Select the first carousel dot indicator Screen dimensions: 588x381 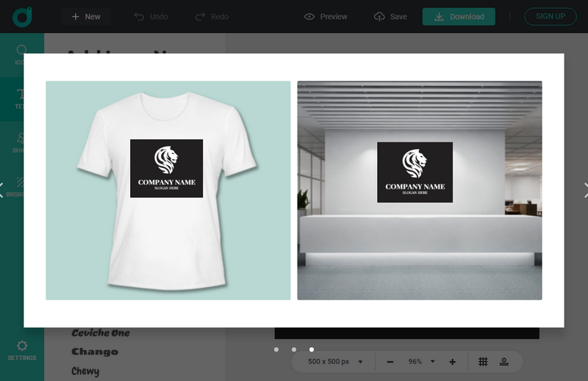[276, 349]
